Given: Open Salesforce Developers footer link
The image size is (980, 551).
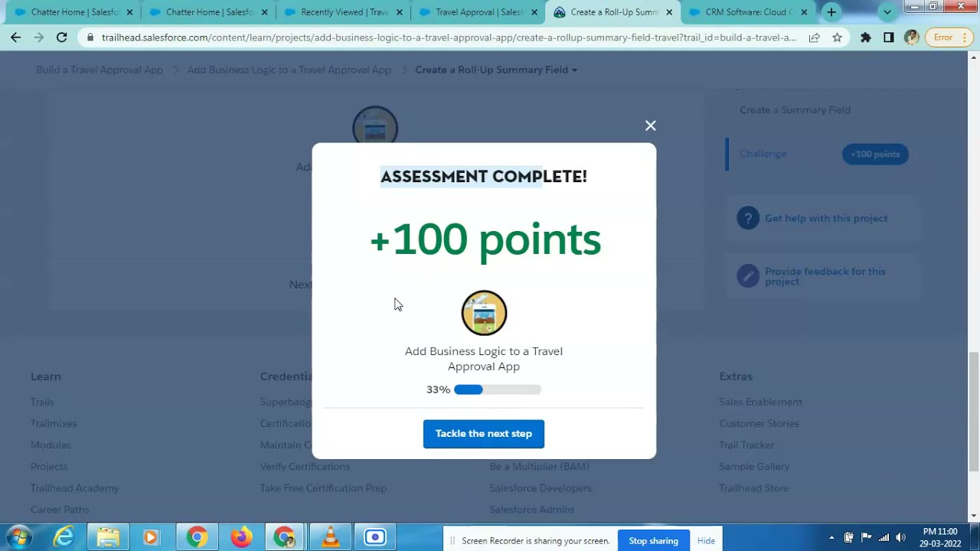Looking at the screenshot, I should [x=541, y=487].
